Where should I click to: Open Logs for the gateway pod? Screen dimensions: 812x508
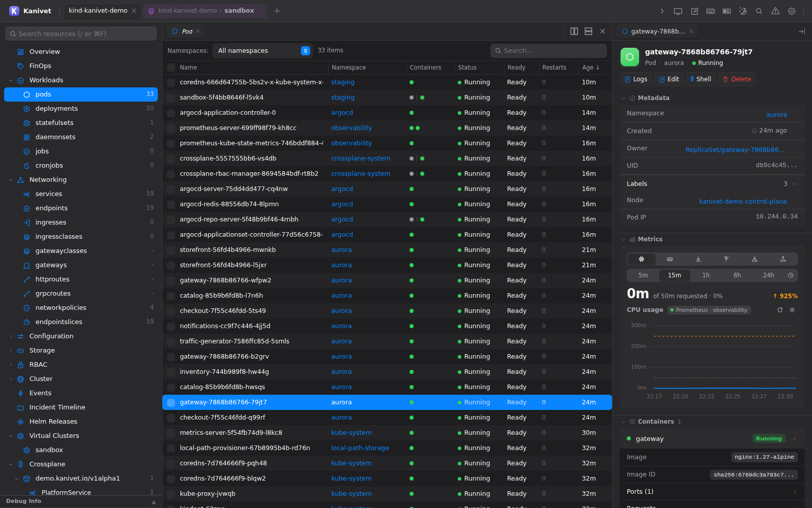tap(636, 79)
